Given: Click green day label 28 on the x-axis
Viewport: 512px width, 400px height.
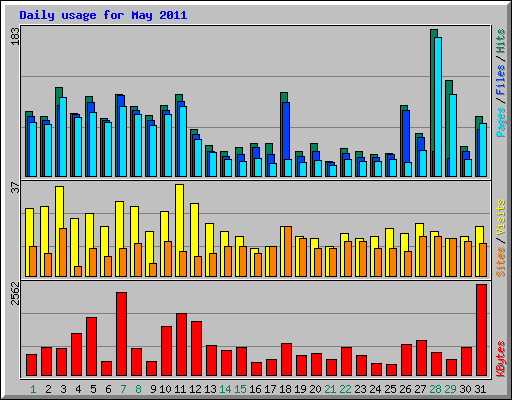Looking at the screenshot, I should 435,389.
